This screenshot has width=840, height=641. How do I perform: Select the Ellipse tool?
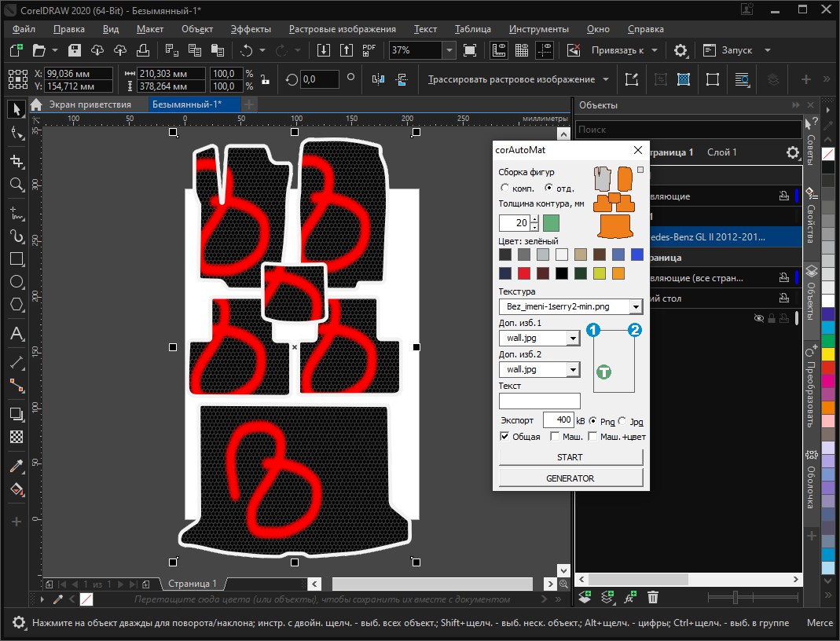[16, 282]
